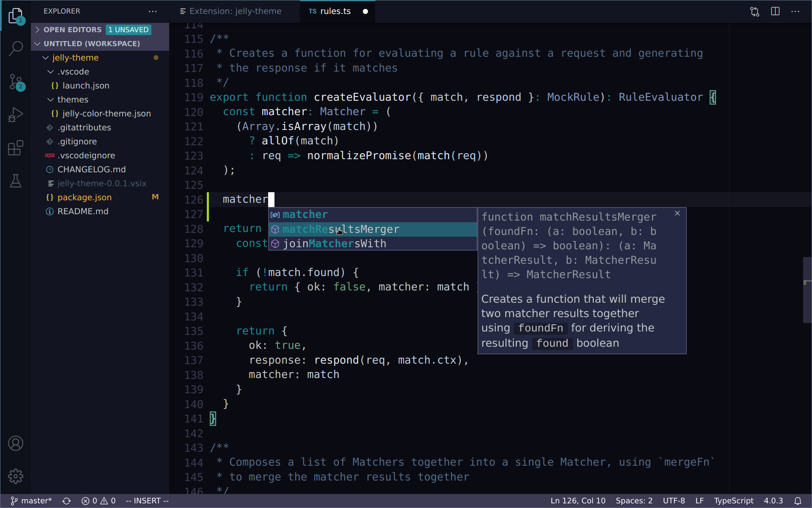Open the .gitignore file
The height and width of the screenshot is (508, 812).
coord(100,141)
